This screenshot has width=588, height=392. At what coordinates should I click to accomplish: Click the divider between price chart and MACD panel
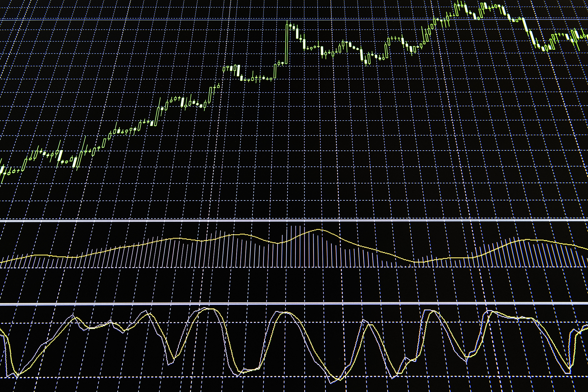294,221
